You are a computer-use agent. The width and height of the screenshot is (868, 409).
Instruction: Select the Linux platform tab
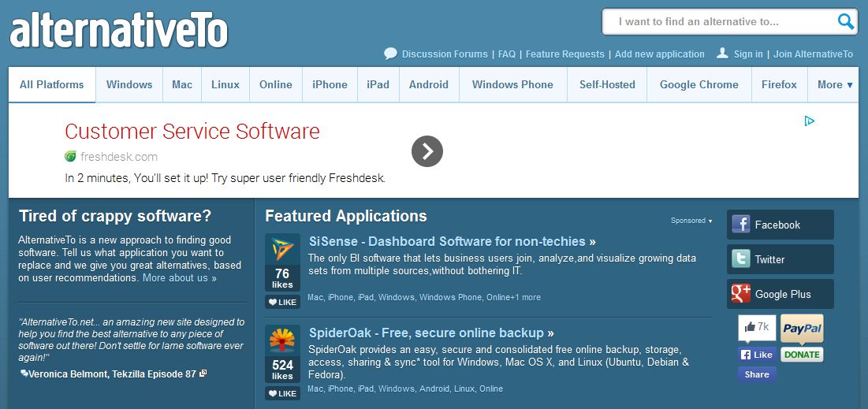(x=225, y=84)
